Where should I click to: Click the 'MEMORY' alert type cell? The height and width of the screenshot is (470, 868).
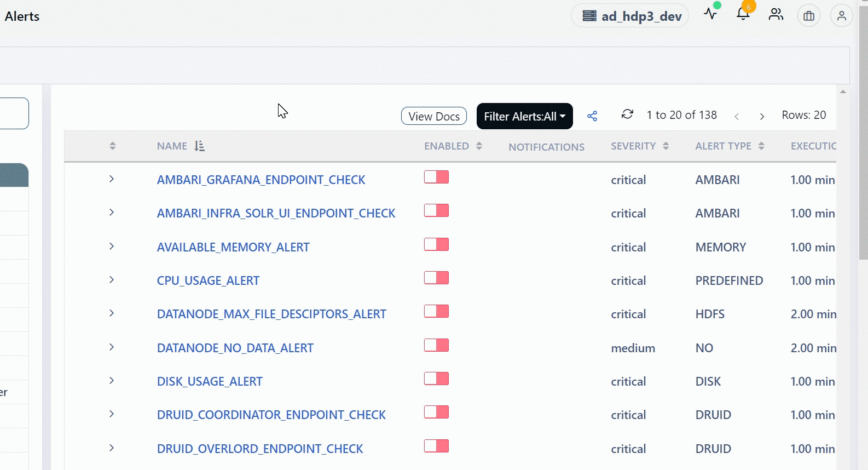point(721,247)
